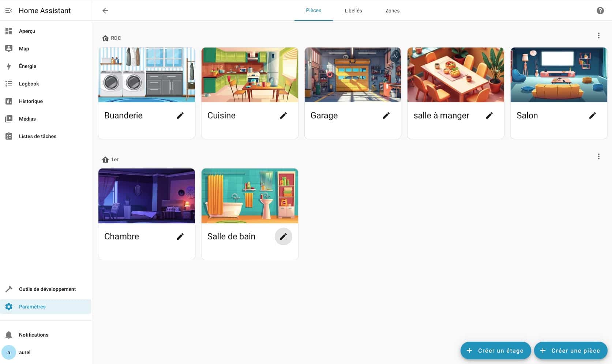The image size is (612, 364).
Task: Switch to the Zones tab
Action: tap(393, 11)
